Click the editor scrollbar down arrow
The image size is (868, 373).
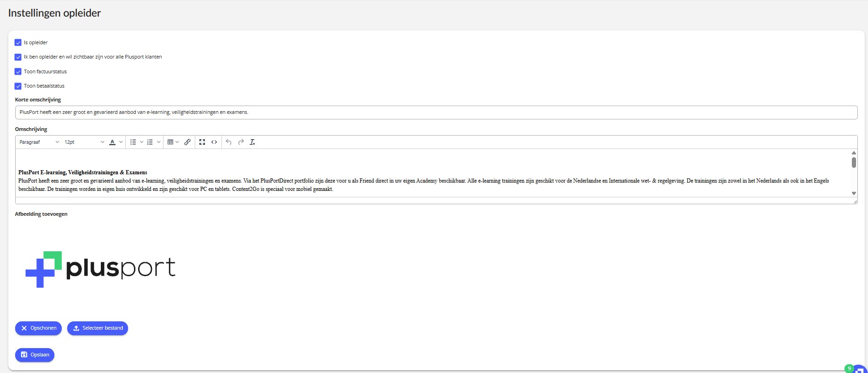(854, 194)
